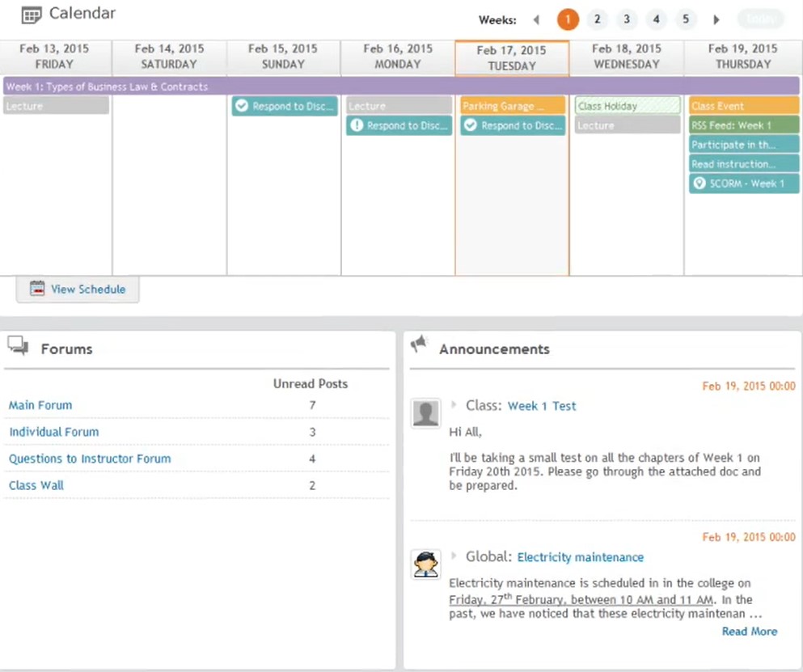The height and width of the screenshot is (672, 803).
Task: Expand the Week 1 Test announcement
Action: pyautogui.click(x=454, y=405)
